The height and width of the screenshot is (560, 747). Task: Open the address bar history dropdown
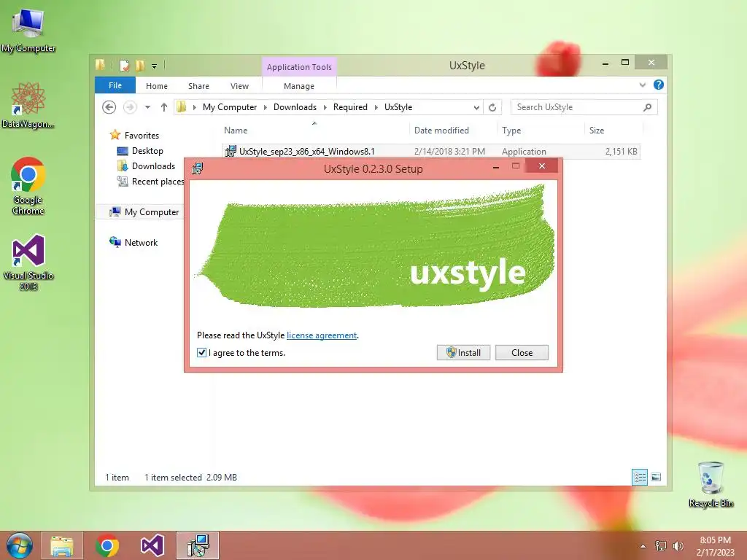(476, 107)
